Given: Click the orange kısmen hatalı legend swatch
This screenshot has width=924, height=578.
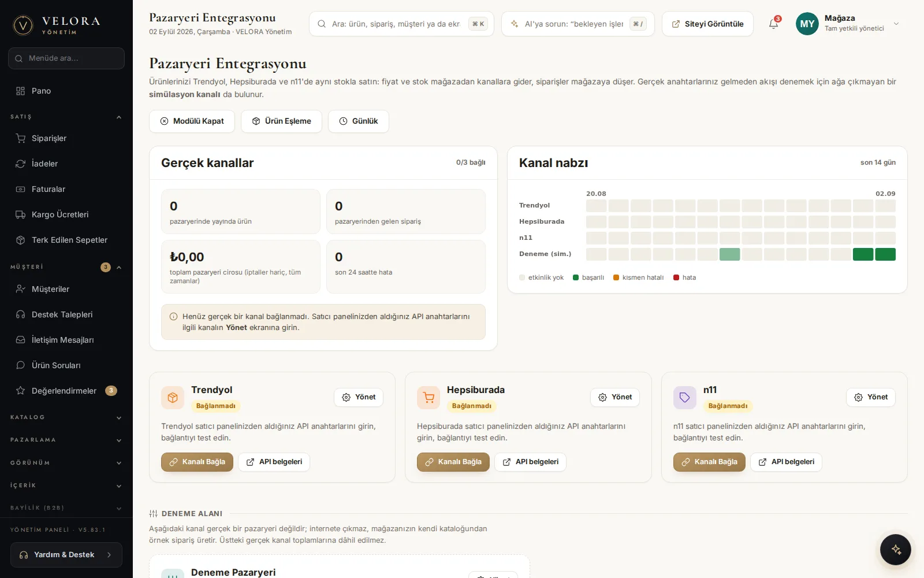Looking at the screenshot, I should tap(616, 277).
